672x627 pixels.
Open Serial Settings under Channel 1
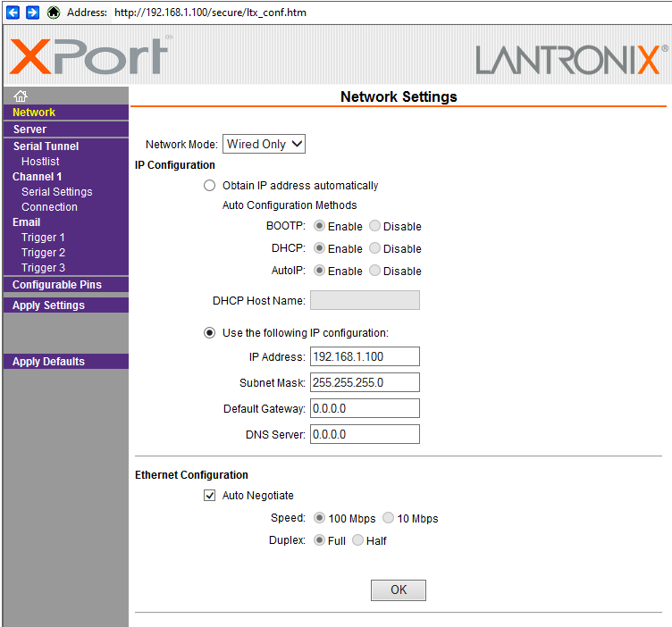coord(57,192)
